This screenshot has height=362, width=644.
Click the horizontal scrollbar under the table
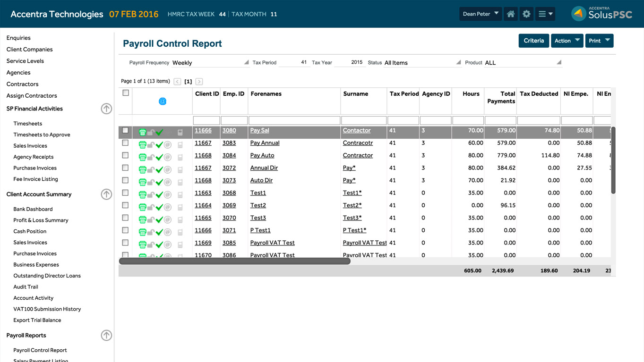click(x=234, y=261)
